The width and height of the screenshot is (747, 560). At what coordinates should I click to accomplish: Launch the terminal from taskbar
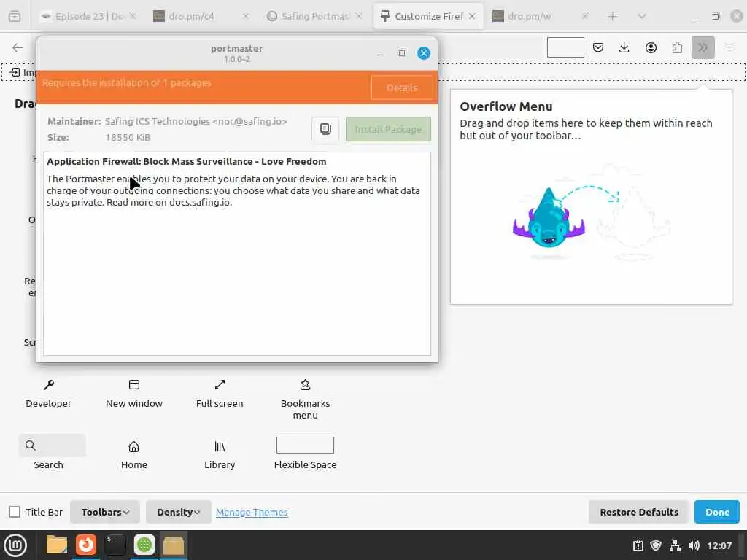[115, 545]
